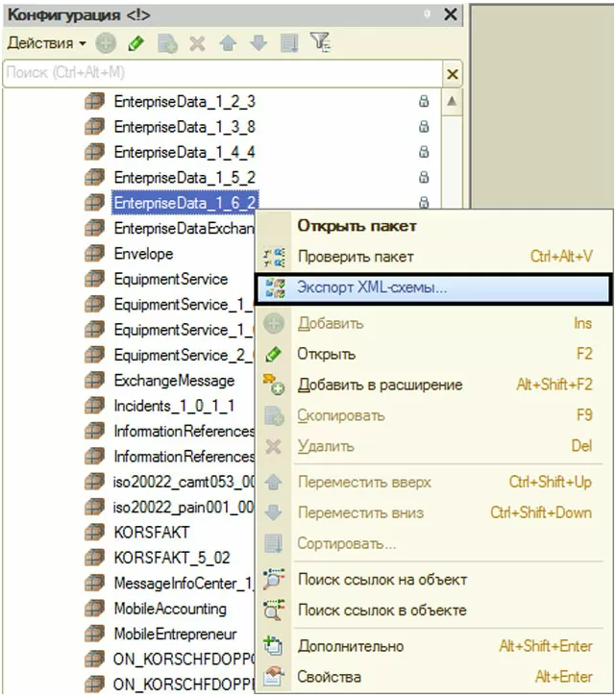The image size is (616, 698).
Task: Click the copy object icon in toolbar
Action: point(167,44)
